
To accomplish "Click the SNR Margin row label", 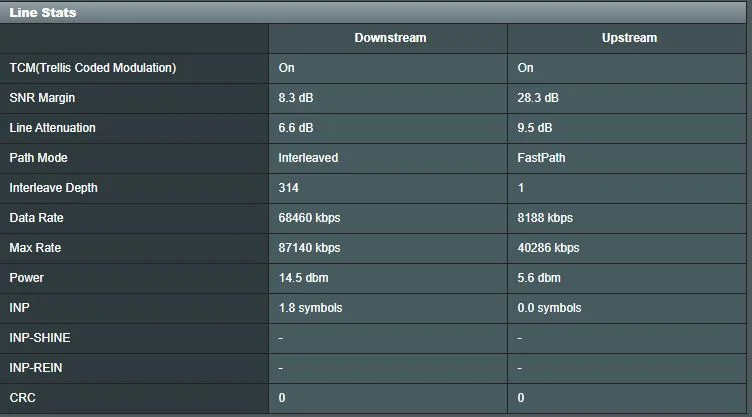I will pyautogui.click(x=42, y=98).
